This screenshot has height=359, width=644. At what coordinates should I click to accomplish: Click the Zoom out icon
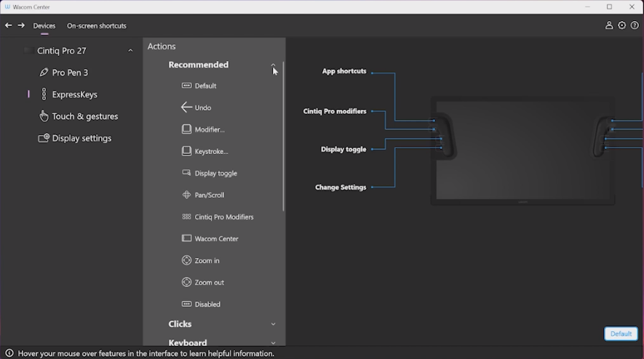click(186, 282)
